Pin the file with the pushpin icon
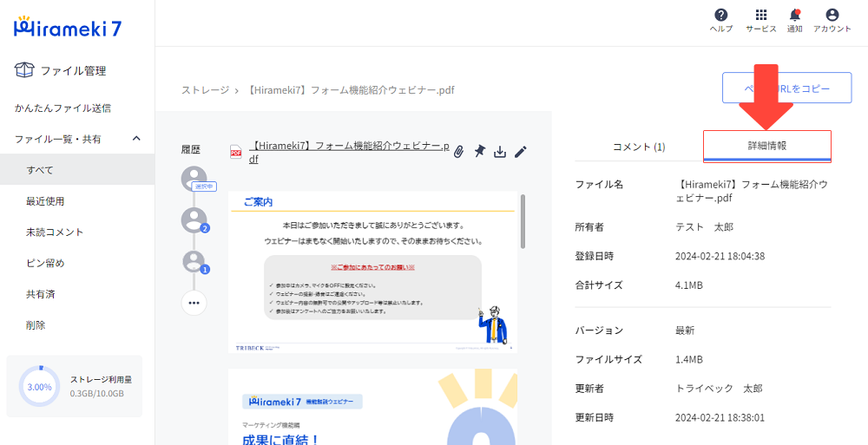 pos(479,151)
